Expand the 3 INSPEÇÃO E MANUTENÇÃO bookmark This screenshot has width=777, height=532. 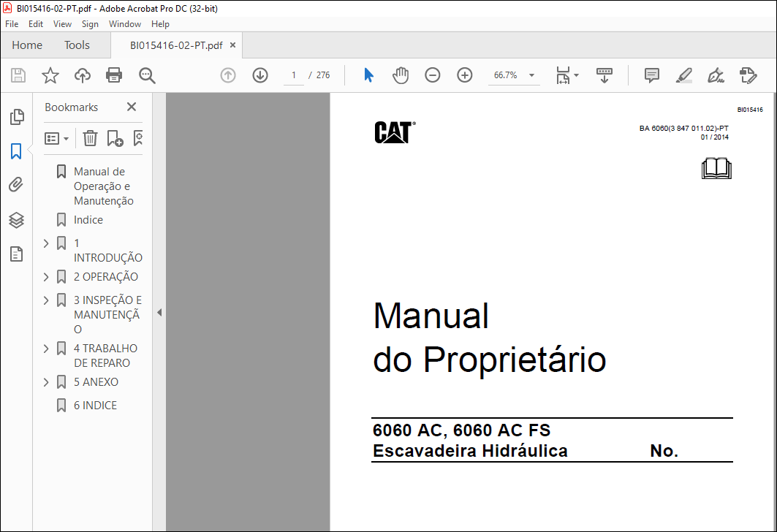coord(46,300)
